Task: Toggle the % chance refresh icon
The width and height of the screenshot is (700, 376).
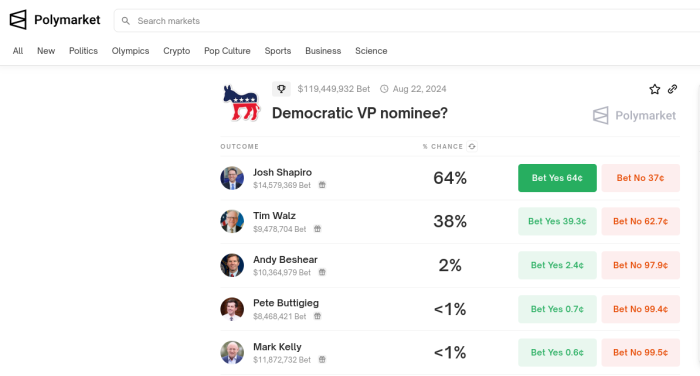Action: pyautogui.click(x=472, y=146)
